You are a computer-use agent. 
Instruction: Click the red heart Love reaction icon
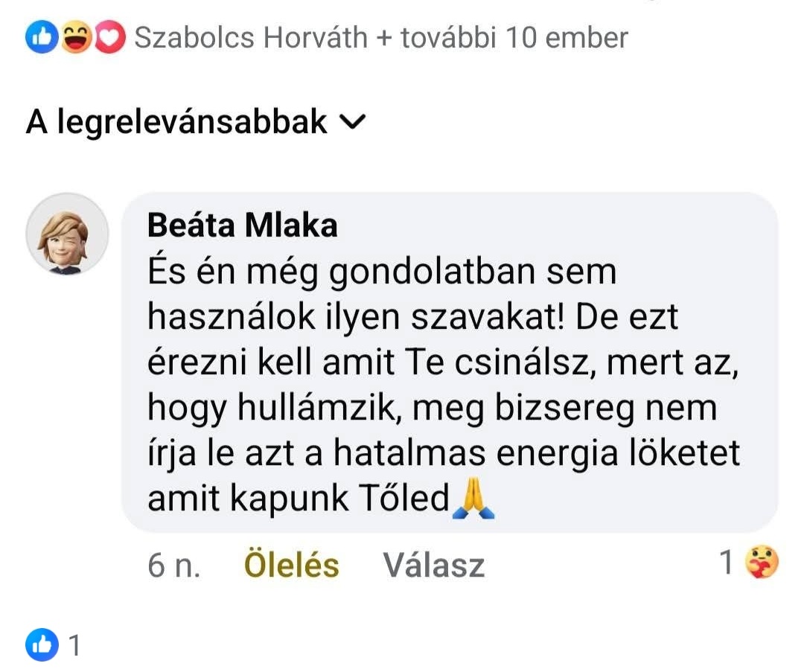pyautogui.click(x=110, y=39)
